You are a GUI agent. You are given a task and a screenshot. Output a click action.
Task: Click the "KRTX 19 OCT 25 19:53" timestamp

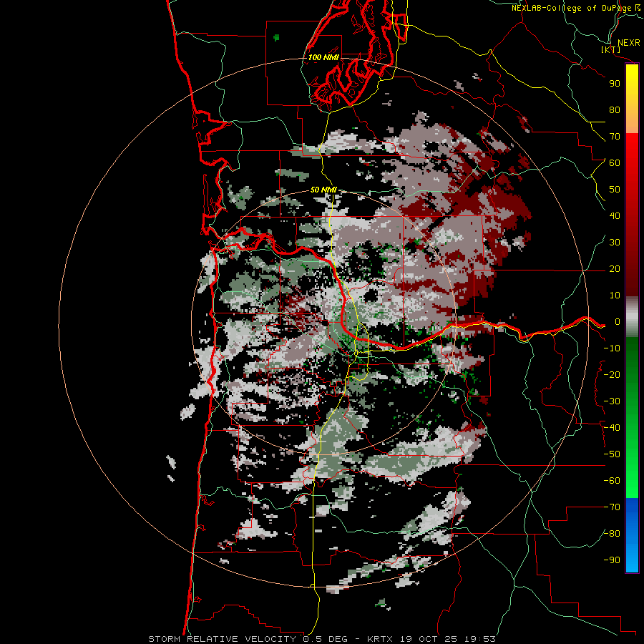pos(431,639)
